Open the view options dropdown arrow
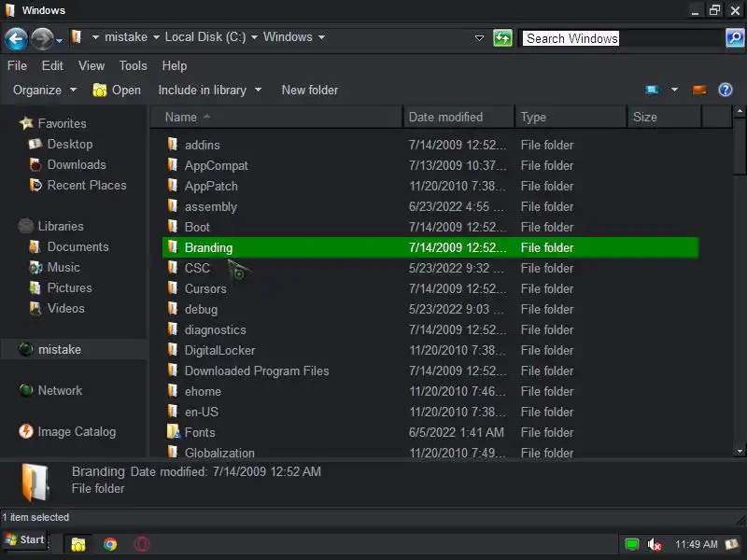This screenshot has width=747, height=560. coord(674,90)
